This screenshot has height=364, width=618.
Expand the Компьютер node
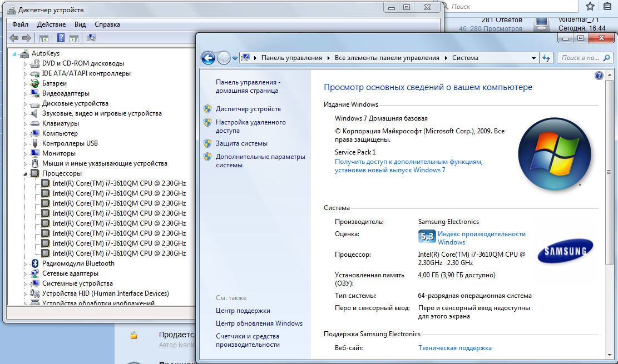(25, 133)
